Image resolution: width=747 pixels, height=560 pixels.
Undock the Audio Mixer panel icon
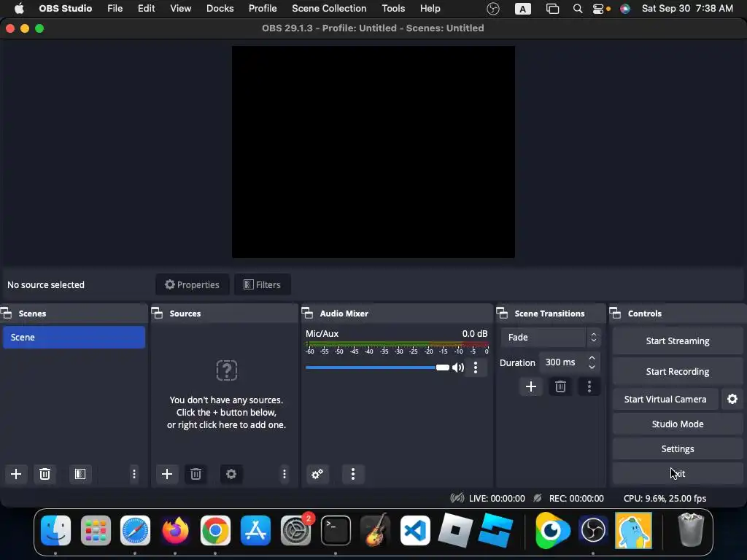click(308, 314)
